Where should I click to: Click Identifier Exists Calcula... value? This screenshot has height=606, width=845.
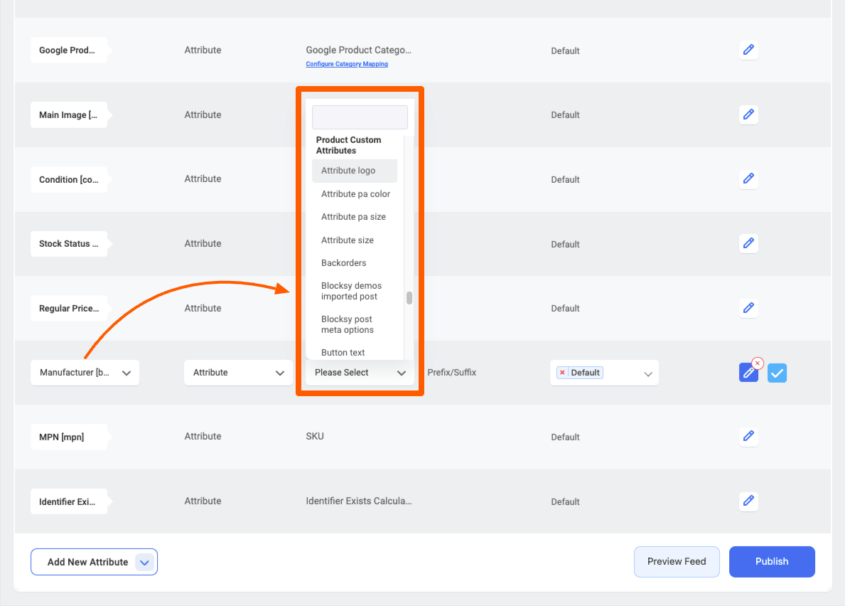(359, 501)
